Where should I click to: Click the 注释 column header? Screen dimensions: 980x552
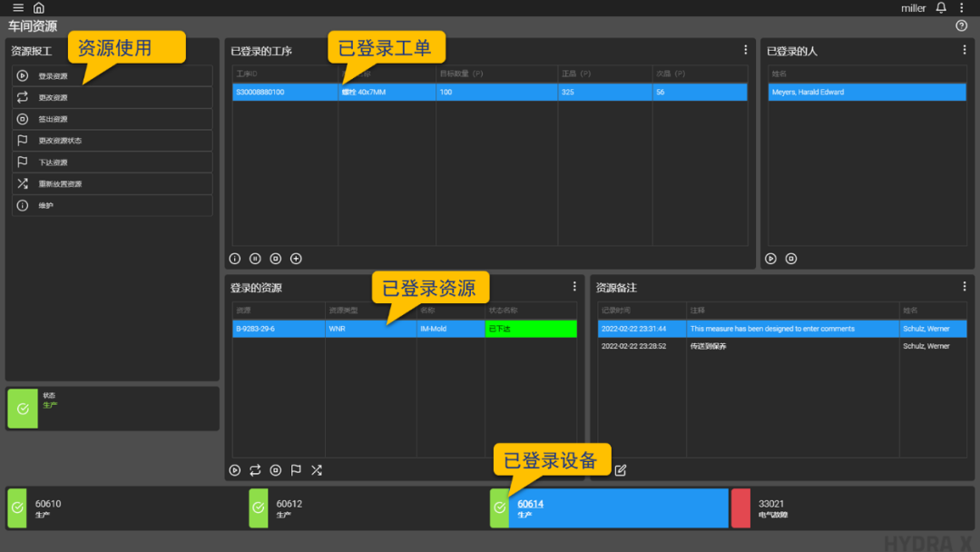(x=792, y=310)
